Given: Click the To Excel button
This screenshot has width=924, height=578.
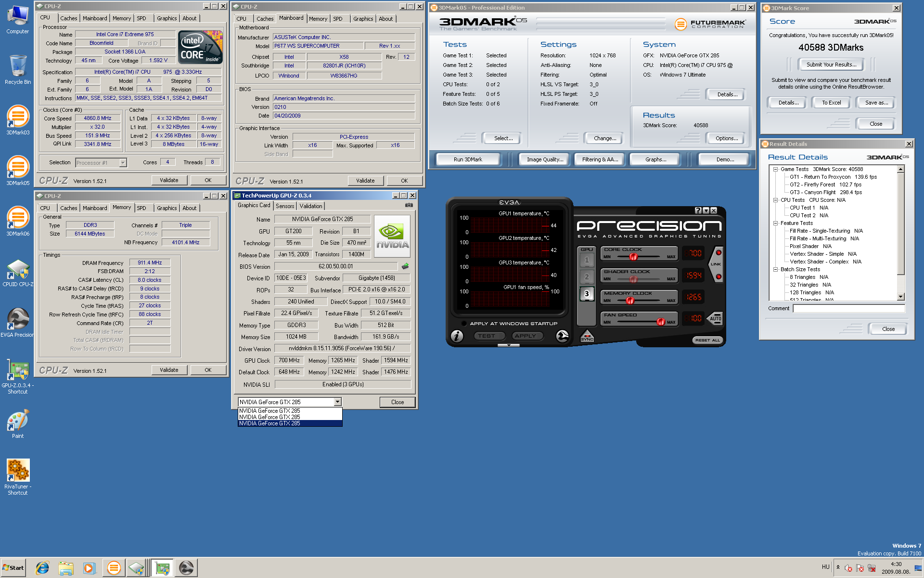Looking at the screenshot, I should 831,103.
